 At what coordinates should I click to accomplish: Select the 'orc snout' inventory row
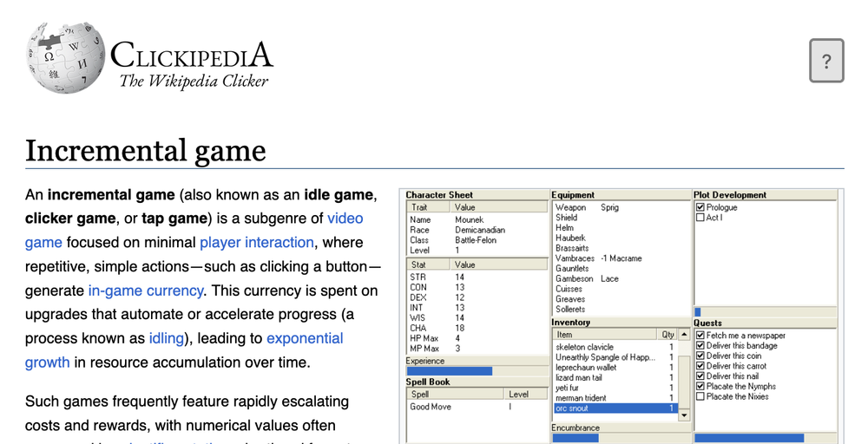615,408
